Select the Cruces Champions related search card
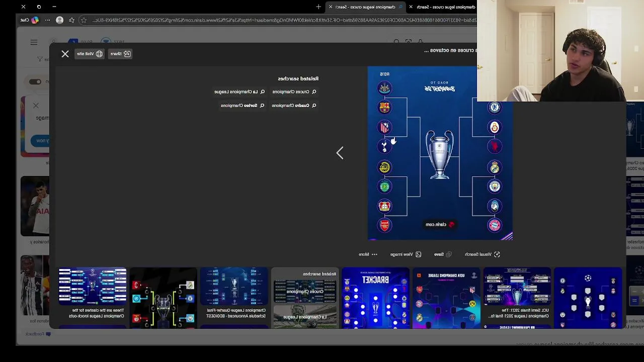The image size is (644, 362). pyautogui.click(x=305, y=292)
